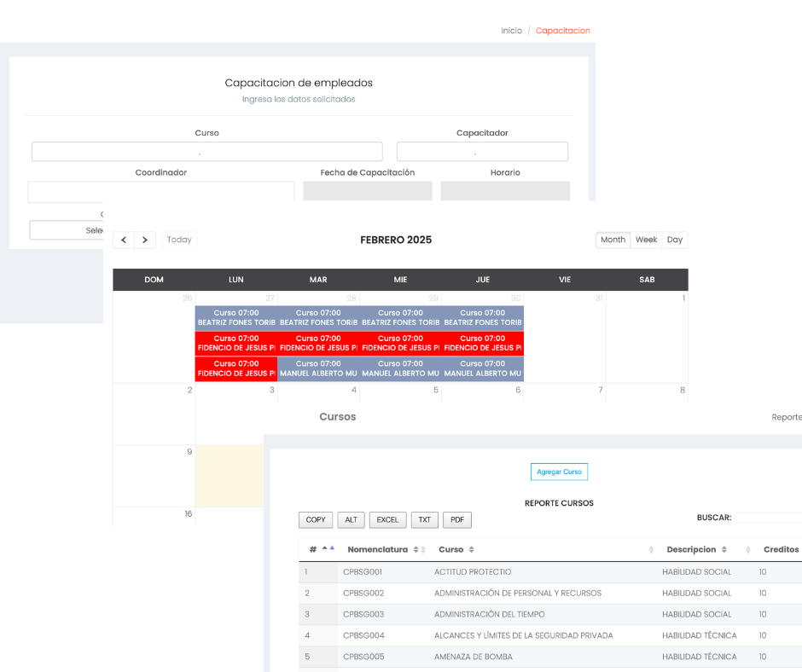Screen dimensions: 802x672
Task: Switch calendar to Month view
Action: (613, 240)
